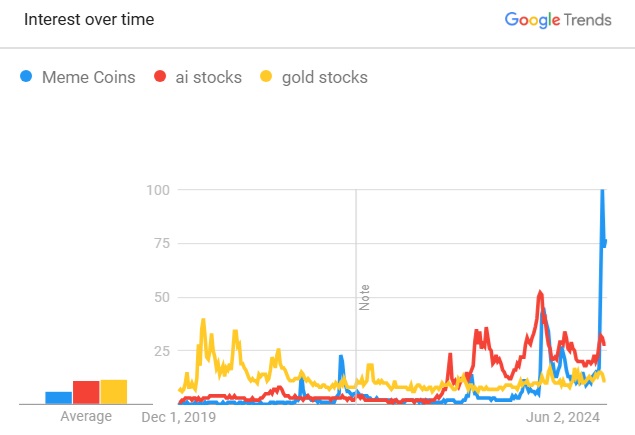Click the Dec 1, 2019 axis label
Screen dimensions: 635x435
point(179,417)
